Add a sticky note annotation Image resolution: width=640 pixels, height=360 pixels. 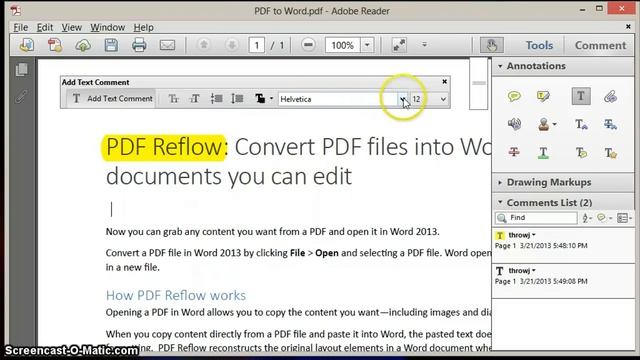coord(514,96)
